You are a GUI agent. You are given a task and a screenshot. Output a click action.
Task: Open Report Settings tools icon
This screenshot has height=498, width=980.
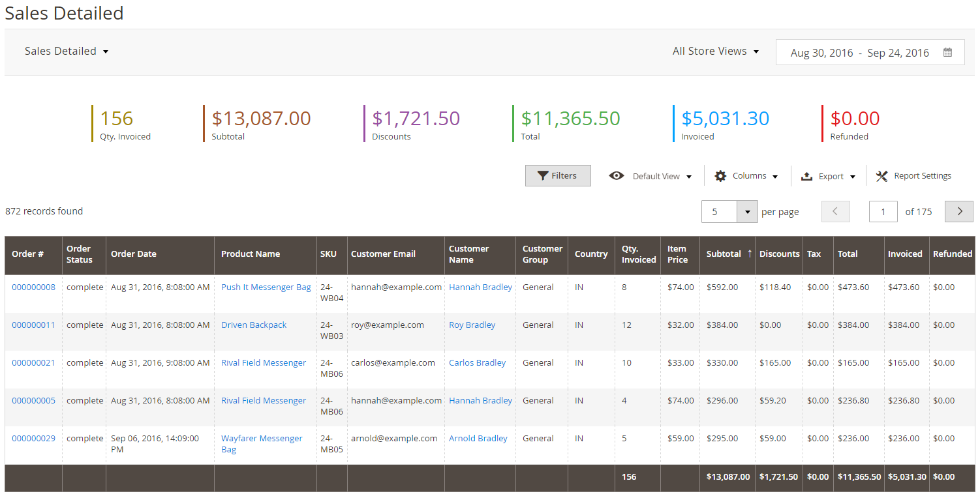coord(882,176)
